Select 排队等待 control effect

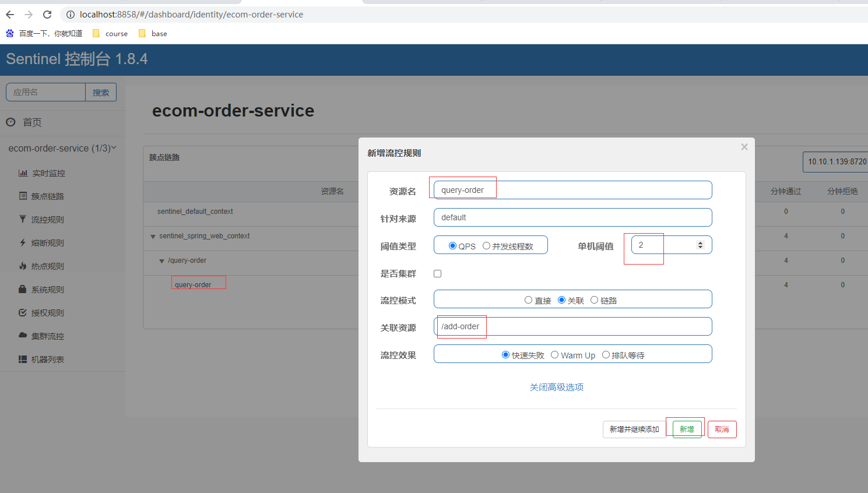click(606, 355)
